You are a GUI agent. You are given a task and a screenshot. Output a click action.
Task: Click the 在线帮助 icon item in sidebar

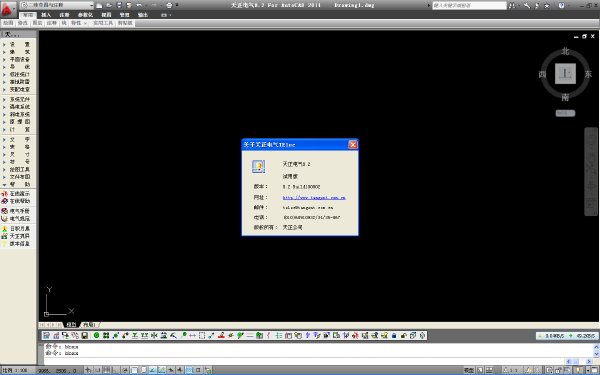coord(16,201)
